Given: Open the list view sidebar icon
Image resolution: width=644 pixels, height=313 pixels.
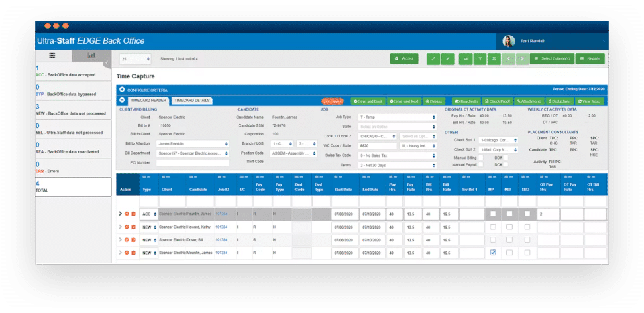Looking at the screenshot, I should (x=52, y=56).
